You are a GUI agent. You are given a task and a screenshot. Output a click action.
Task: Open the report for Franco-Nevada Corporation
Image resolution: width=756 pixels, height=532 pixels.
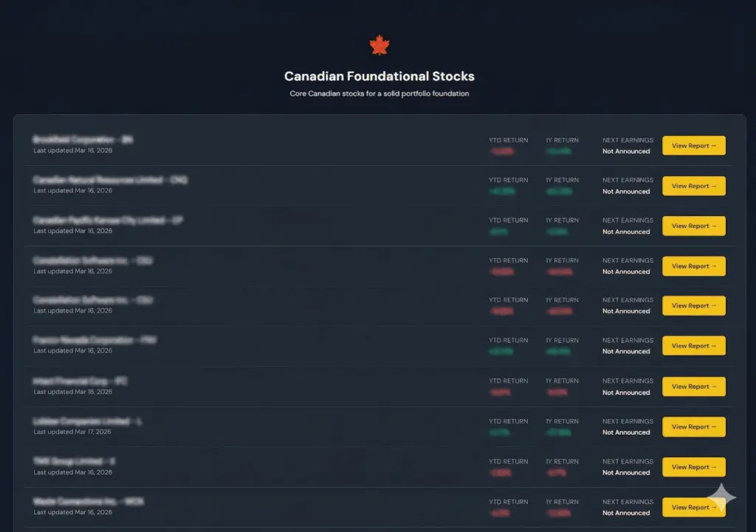pyautogui.click(x=693, y=345)
